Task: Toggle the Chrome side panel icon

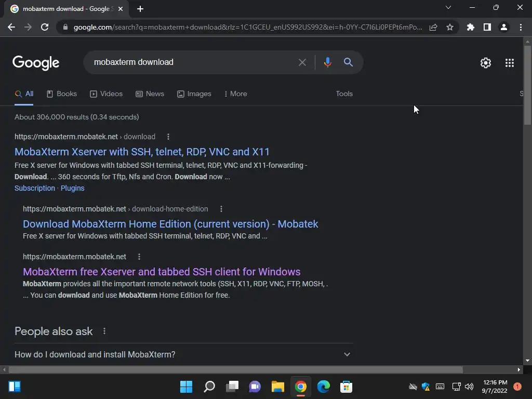Action: pos(487,27)
